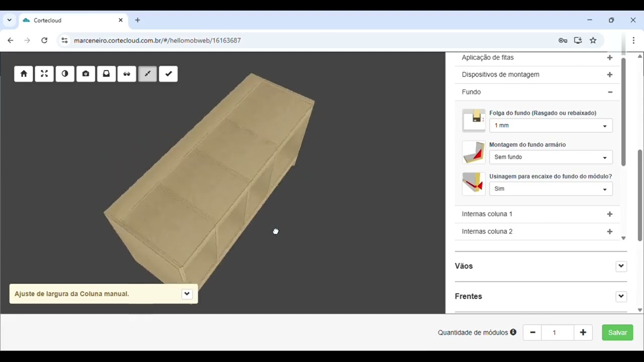Click the site information icon in address bar
The image size is (644, 362).
64,41
